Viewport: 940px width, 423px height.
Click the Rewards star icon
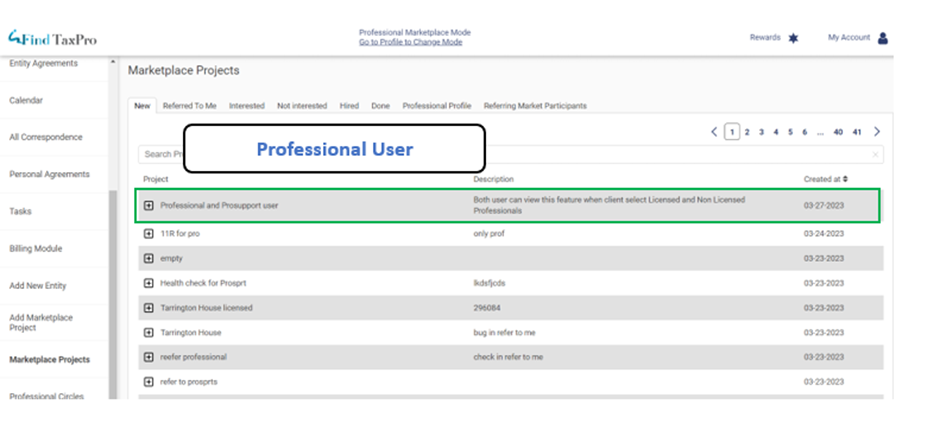click(793, 38)
